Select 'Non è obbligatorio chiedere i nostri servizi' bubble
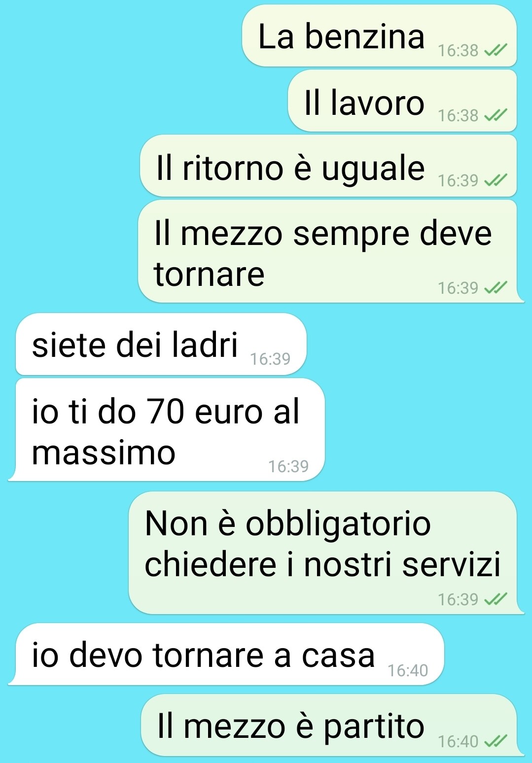Screen dimensions: 532x763 click(x=326, y=553)
